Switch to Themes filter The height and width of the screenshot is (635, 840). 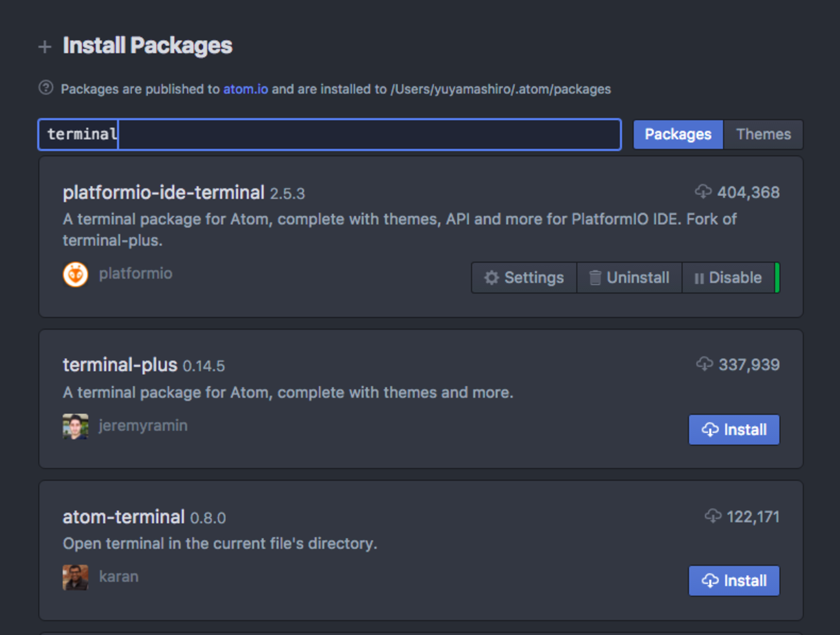pyautogui.click(x=763, y=135)
